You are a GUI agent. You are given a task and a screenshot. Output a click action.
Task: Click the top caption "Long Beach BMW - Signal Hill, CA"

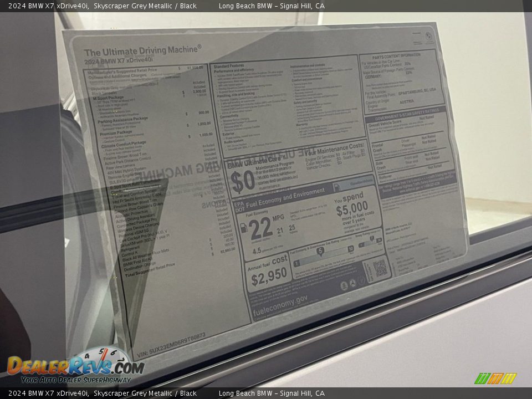(x=272, y=6)
